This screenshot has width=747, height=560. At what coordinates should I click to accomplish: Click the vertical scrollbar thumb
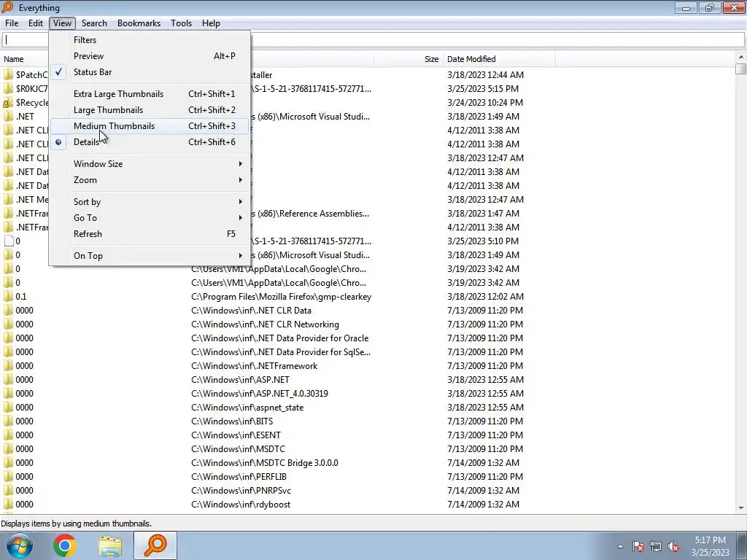[741, 69]
